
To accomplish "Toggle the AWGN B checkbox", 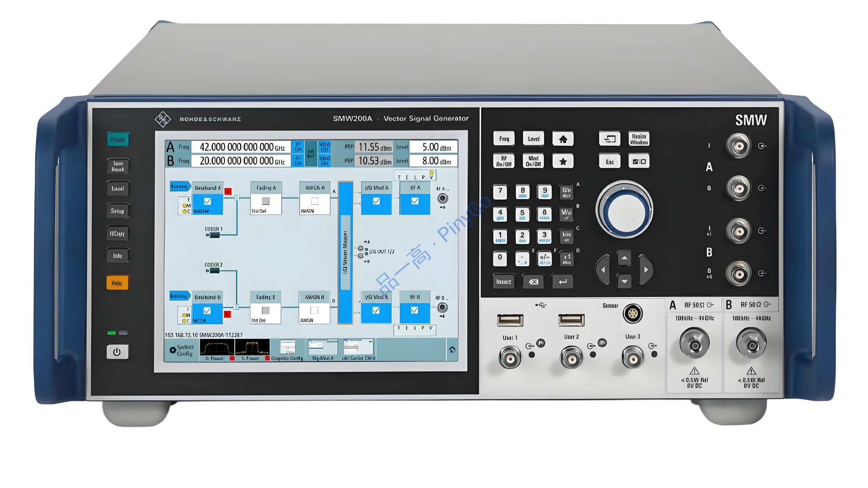I will tap(314, 311).
